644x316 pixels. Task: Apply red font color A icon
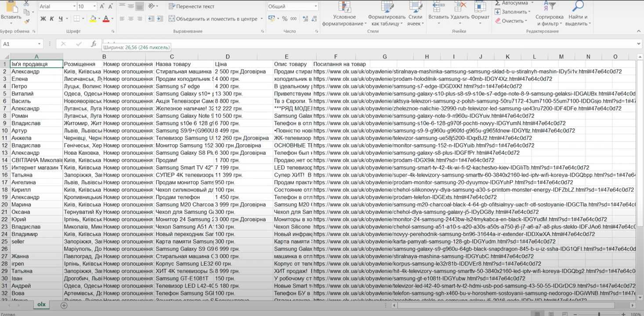106,19
